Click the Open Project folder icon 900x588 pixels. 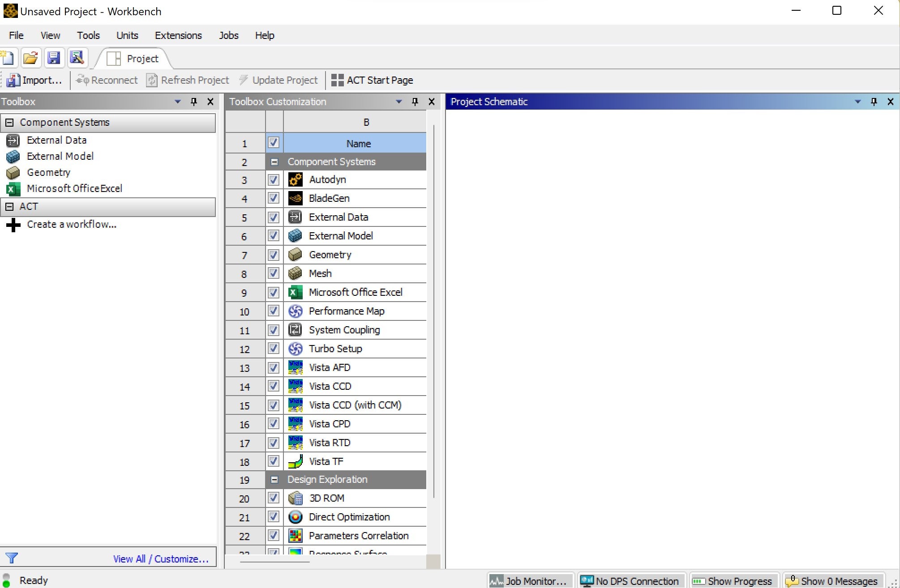tap(30, 58)
